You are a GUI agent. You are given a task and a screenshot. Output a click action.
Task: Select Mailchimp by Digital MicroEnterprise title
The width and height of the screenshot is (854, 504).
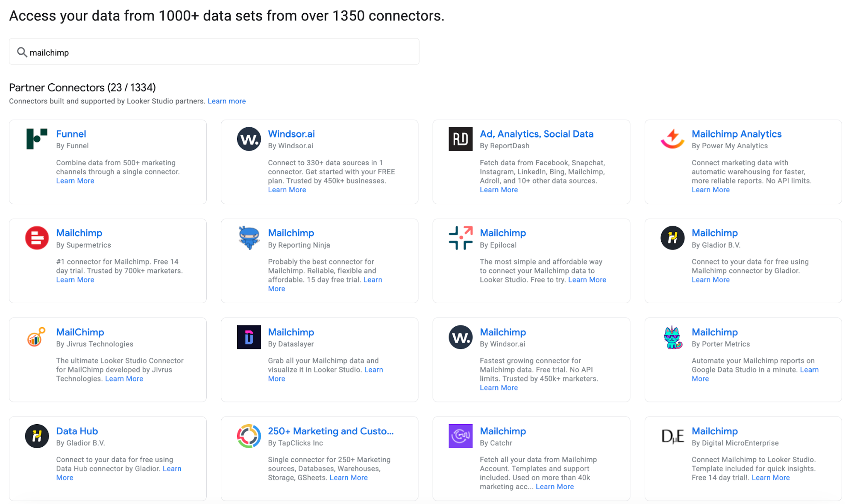tap(715, 431)
